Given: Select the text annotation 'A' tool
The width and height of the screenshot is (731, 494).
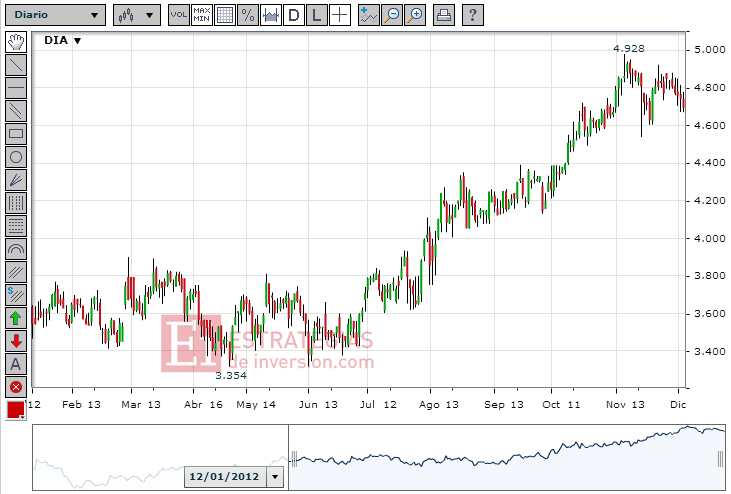Looking at the screenshot, I should coord(16,364).
